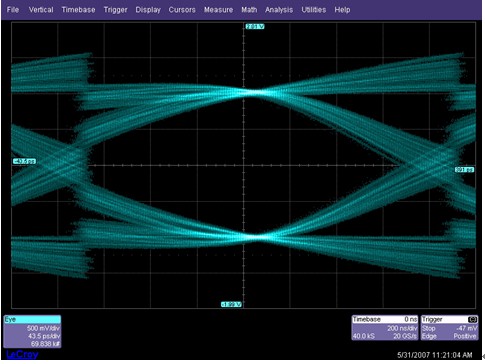Open the Measure menu
The width and height of the screenshot is (485, 364).
[218, 10]
